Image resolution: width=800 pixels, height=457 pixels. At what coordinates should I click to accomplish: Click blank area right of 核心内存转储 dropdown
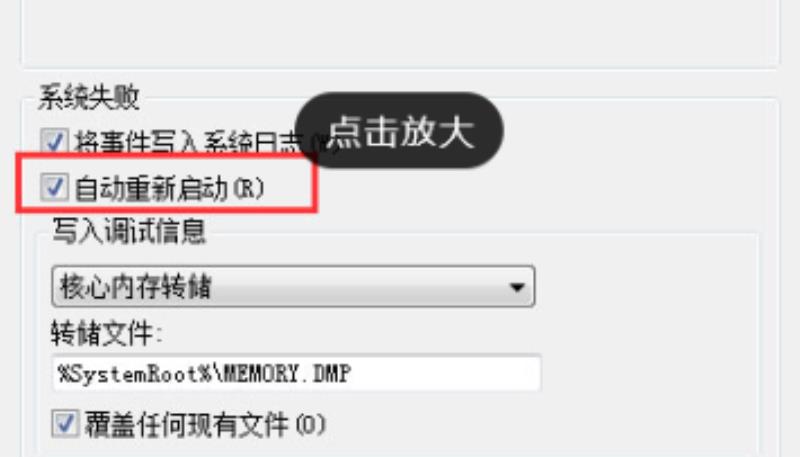(x=645, y=287)
